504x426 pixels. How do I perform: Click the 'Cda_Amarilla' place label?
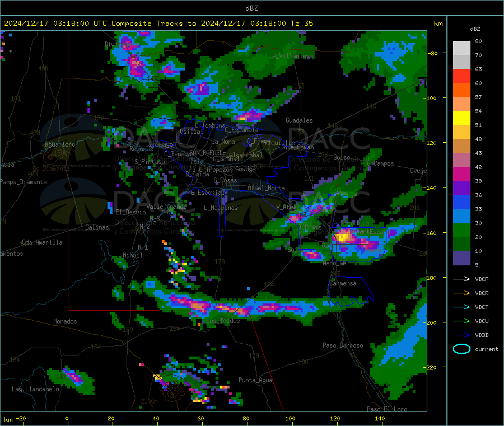[42, 242]
